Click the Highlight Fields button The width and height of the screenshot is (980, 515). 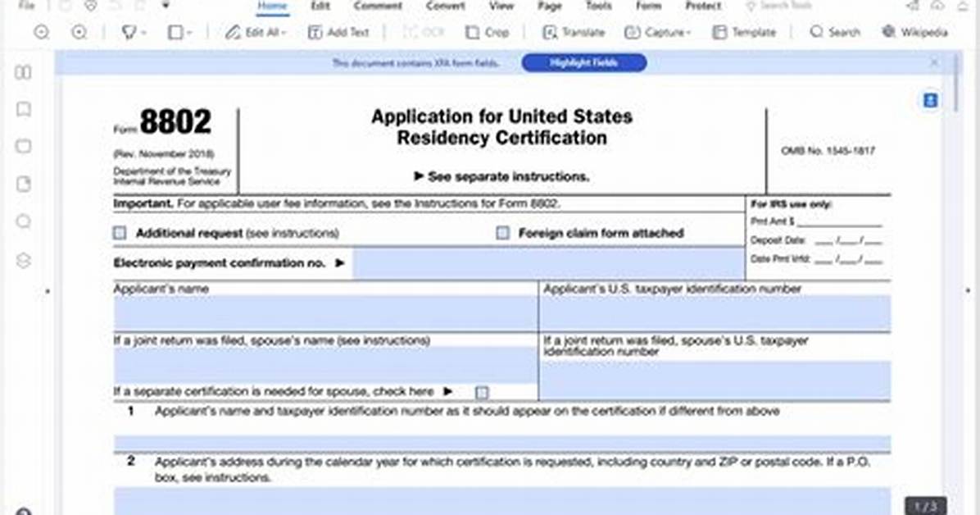pos(583,62)
